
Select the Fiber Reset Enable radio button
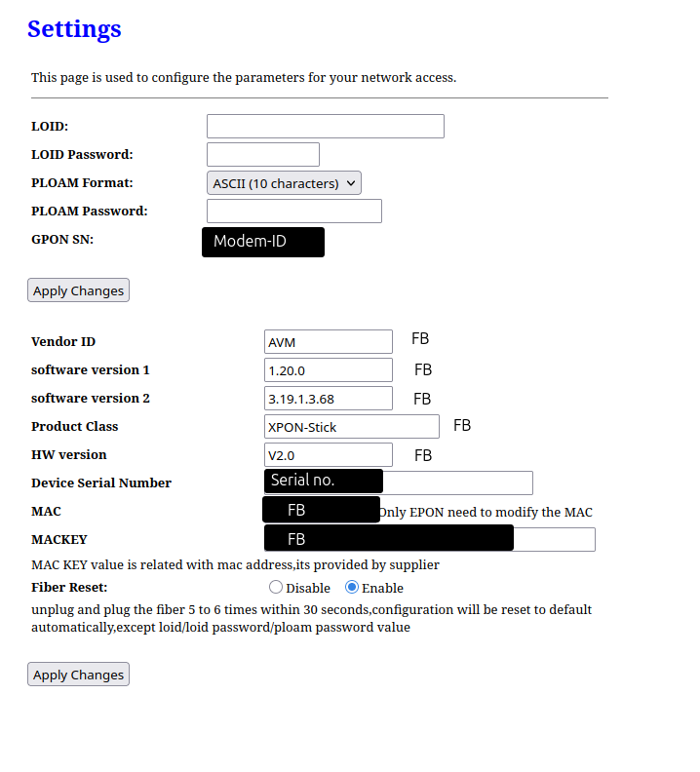(x=352, y=587)
